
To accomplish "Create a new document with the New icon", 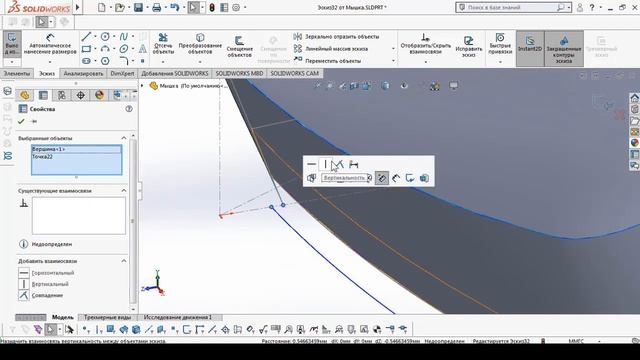I will 102,7.
